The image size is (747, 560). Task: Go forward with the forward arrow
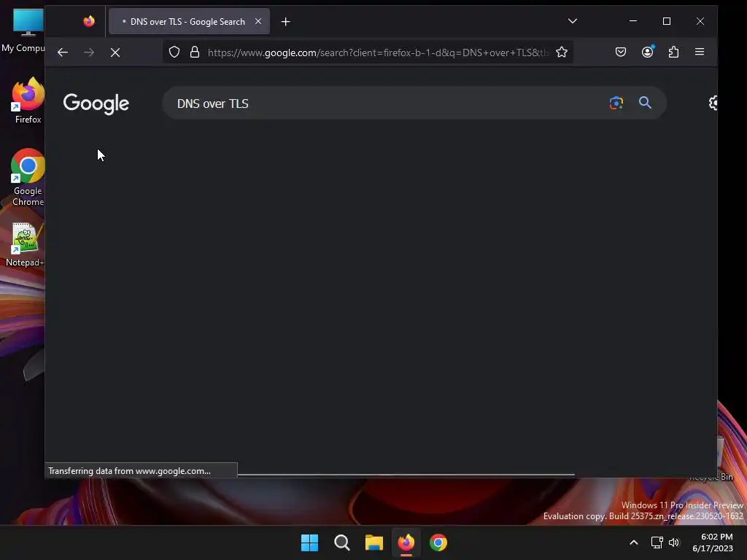(x=89, y=52)
